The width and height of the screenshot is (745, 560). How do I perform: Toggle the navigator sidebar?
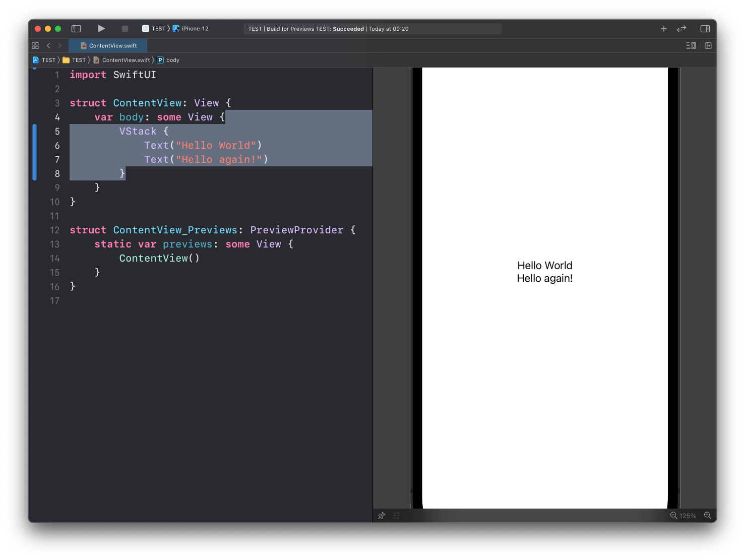(x=76, y=29)
